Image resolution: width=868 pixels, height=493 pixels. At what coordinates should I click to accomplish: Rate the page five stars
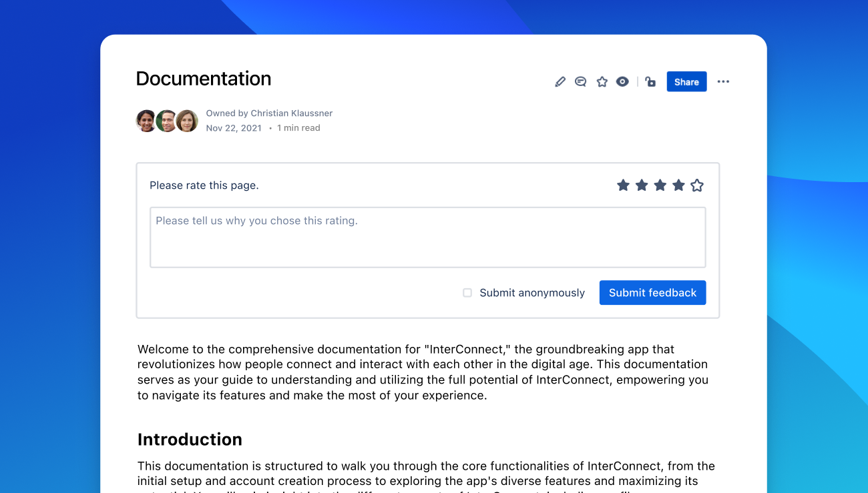click(x=697, y=185)
